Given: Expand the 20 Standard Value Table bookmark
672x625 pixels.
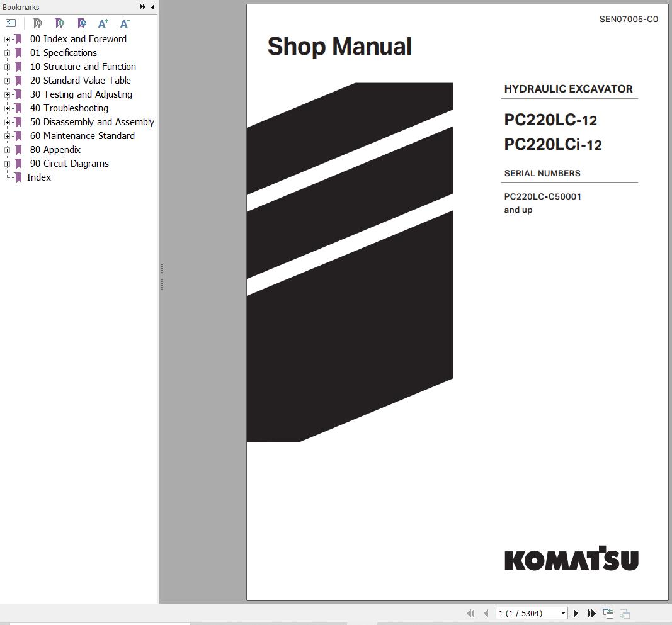Looking at the screenshot, I should [x=7, y=81].
